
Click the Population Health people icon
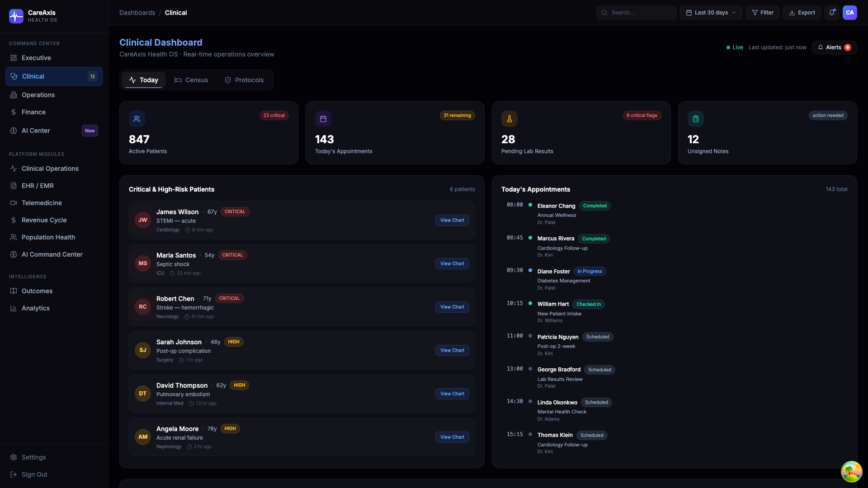(x=14, y=237)
